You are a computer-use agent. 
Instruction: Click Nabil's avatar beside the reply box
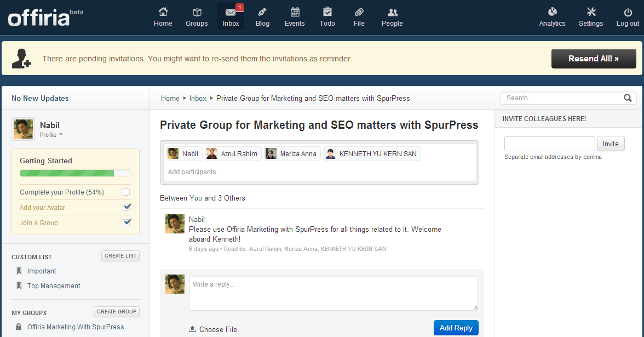point(175,284)
